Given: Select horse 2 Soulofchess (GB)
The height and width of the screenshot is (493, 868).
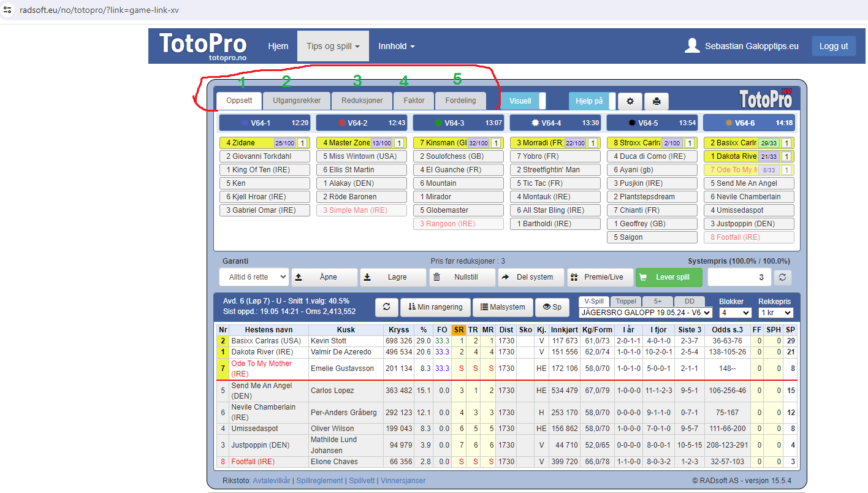Looking at the screenshot, I should point(459,156).
